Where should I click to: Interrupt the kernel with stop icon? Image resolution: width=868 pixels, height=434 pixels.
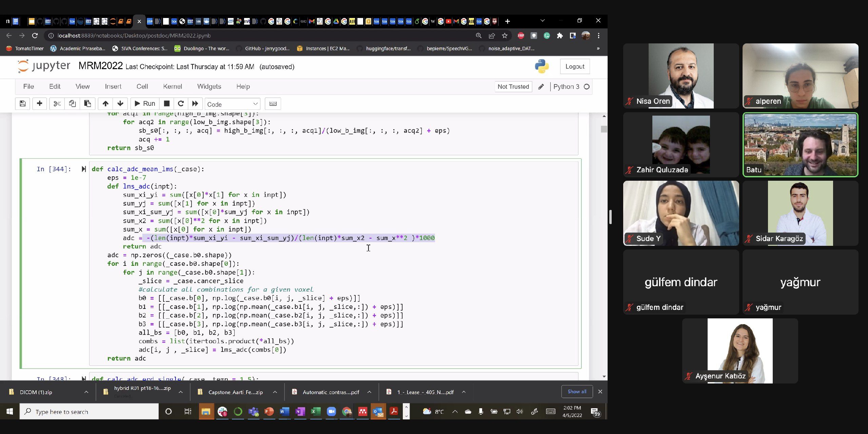coord(166,104)
